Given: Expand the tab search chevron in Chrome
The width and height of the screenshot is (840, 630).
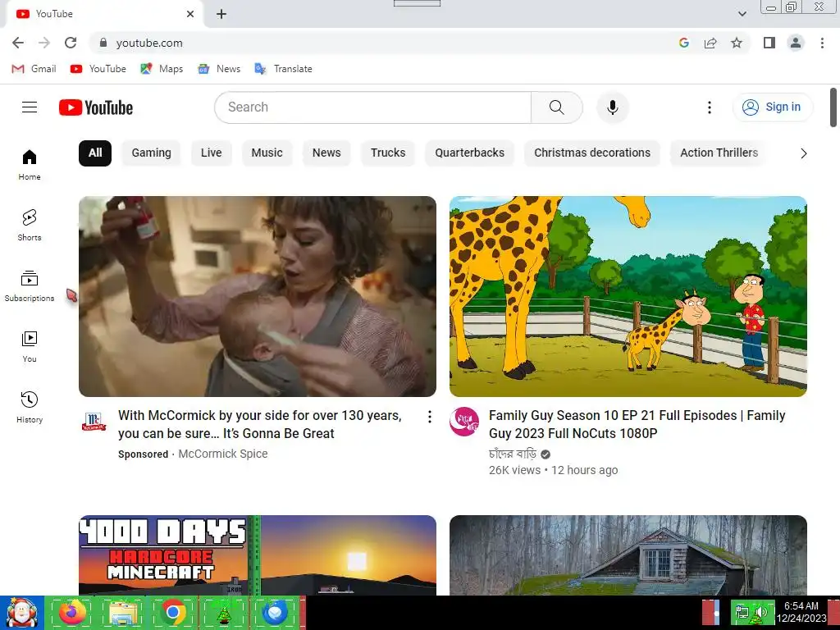Looking at the screenshot, I should (742, 14).
